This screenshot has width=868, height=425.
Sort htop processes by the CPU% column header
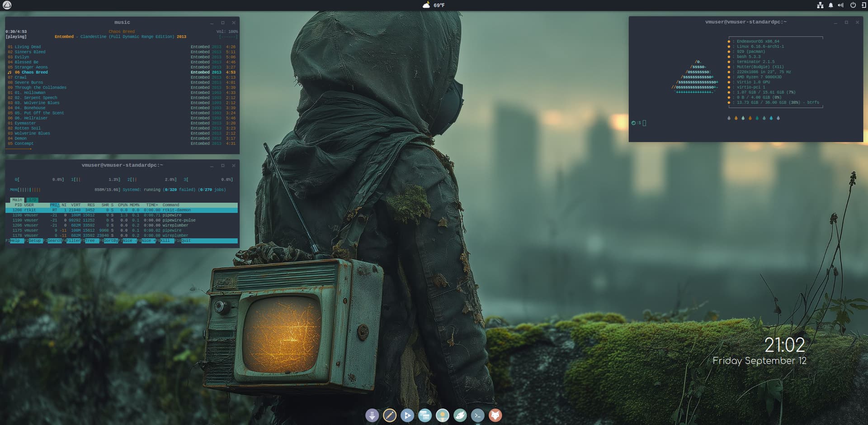pyautogui.click(x=123, y=205)
